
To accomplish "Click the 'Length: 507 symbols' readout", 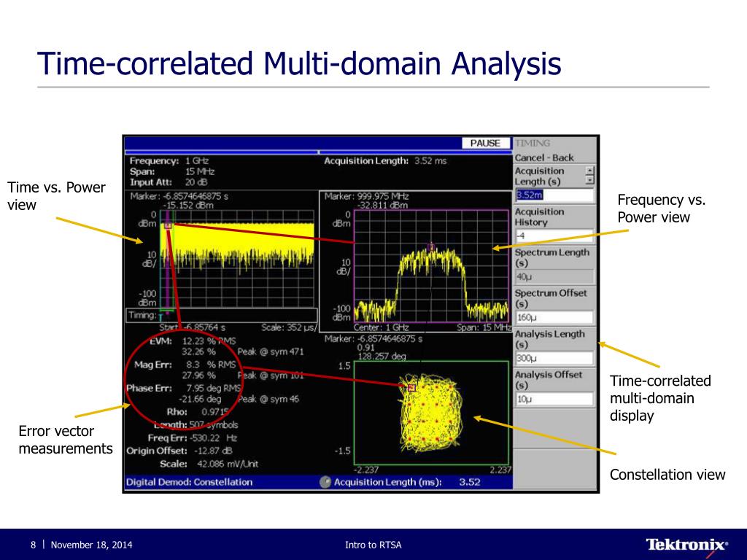I will click(196, 425).
